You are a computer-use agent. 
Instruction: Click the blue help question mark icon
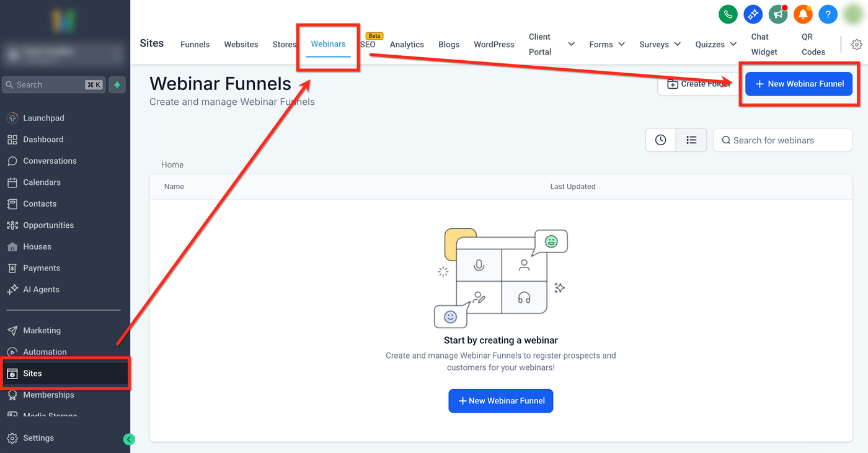tap(828, 14)
